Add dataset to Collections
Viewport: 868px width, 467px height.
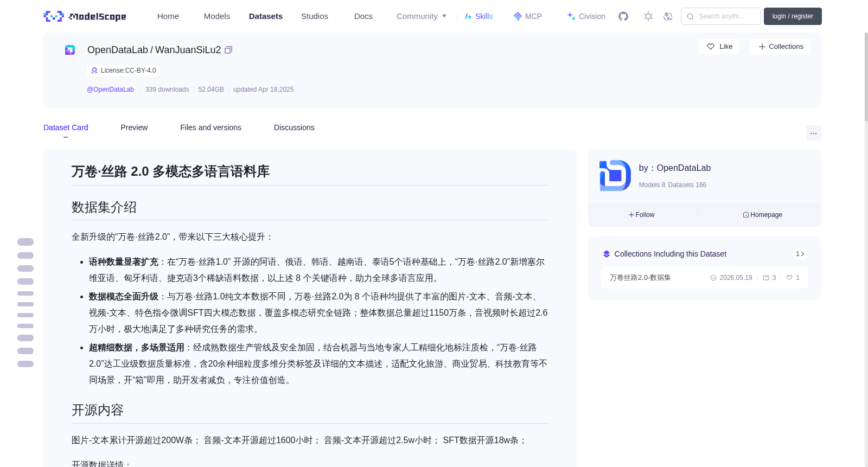tap(780, 47)
